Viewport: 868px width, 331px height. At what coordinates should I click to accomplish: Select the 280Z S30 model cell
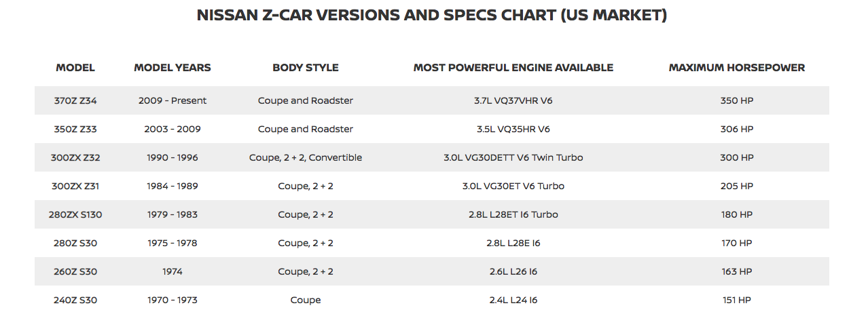pyautogui.click(x=75, y=243)
